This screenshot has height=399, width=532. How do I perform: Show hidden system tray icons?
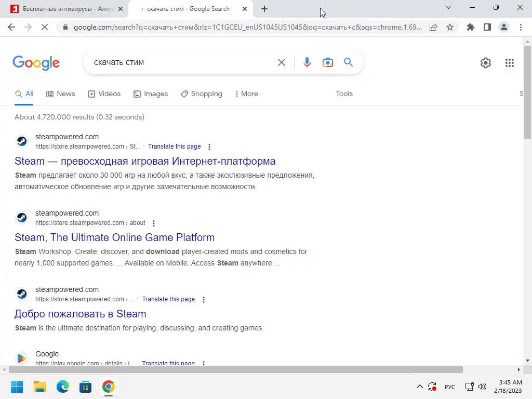point(420,387)
